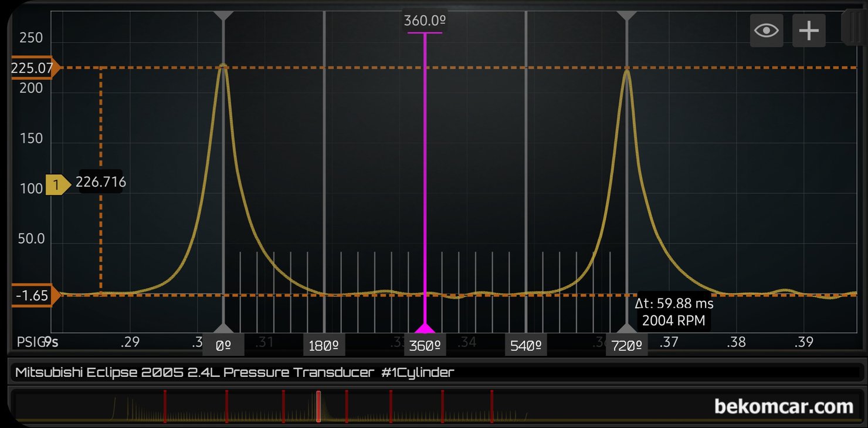Toggle waveform visibility with the eye icon
Screen dimensions: 868x428
pos(767,30)
